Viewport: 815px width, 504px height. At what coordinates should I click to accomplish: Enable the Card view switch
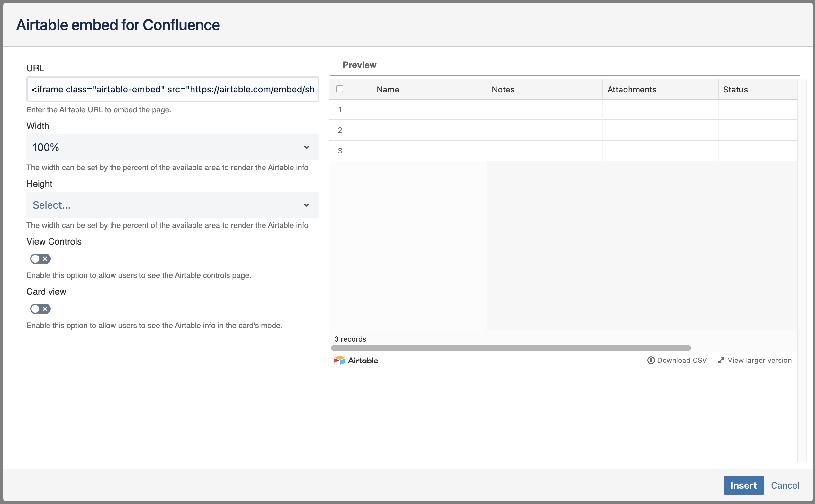40,309
